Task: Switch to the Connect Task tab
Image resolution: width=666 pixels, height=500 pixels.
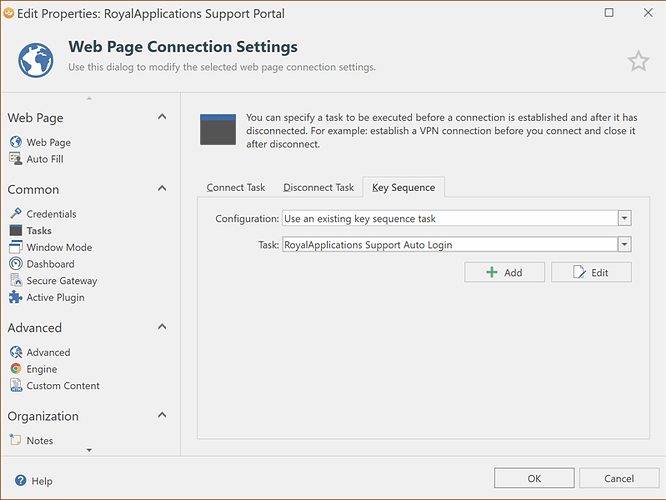Action: tap(236, 188)
